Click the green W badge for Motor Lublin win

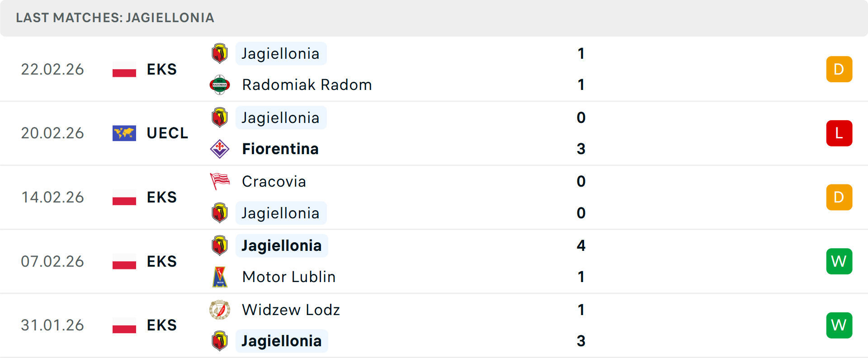coord(839,261)
